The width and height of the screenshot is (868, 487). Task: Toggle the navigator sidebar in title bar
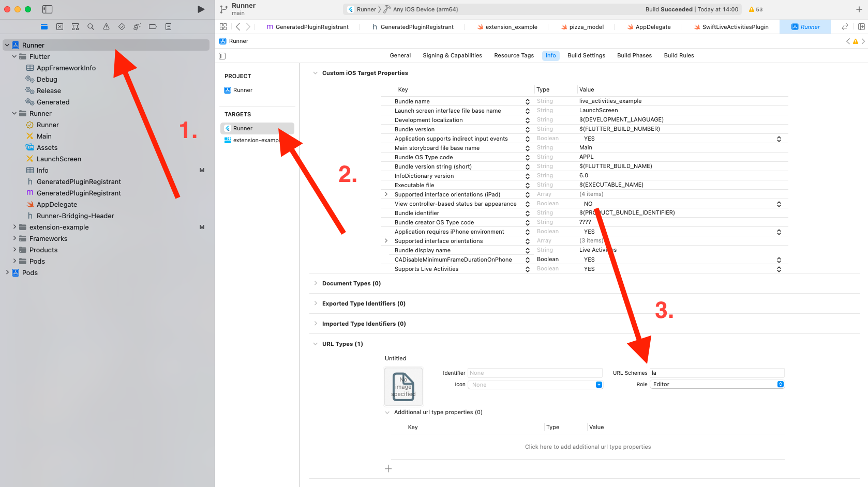(x=47, y=9)
